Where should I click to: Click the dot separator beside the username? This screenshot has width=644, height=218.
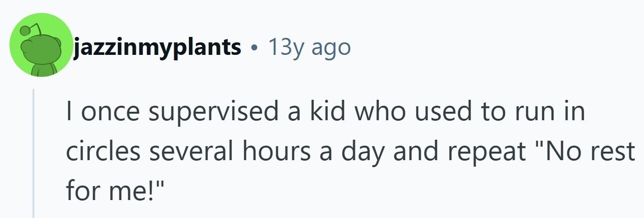(x=255, y=49)
